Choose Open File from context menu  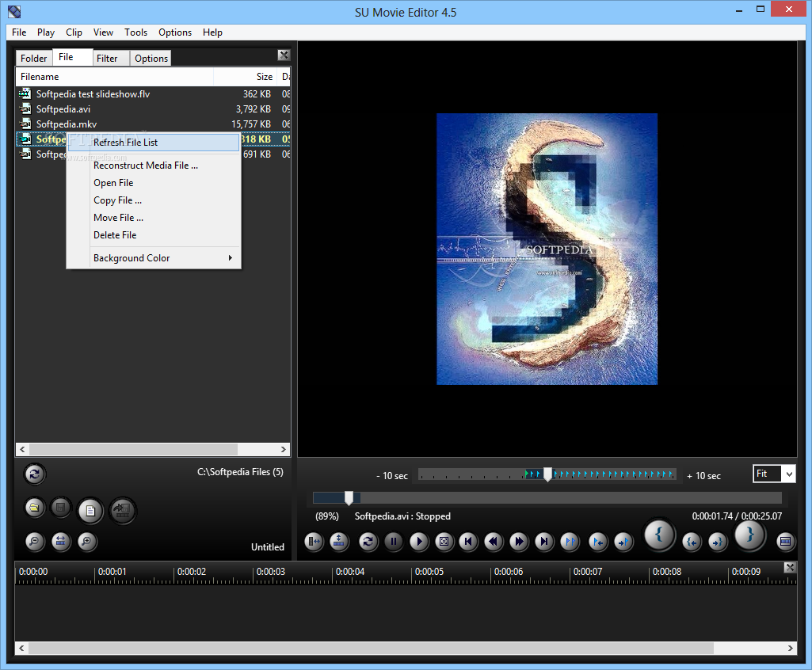click(x=154, y=183)
